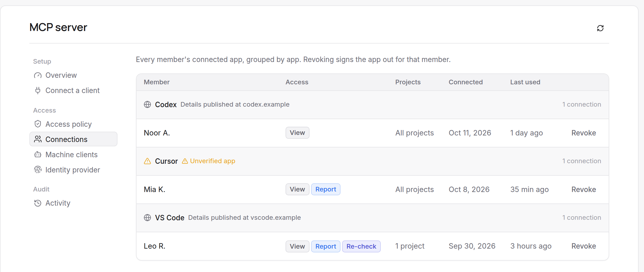Click 'Details published at vscode.example' text
This screenshot has height=272, width=644.
[x=244, y=218]
